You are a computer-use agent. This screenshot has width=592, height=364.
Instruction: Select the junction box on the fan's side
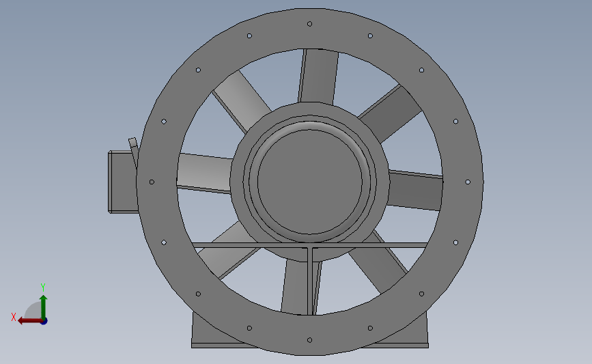point(122,182)
